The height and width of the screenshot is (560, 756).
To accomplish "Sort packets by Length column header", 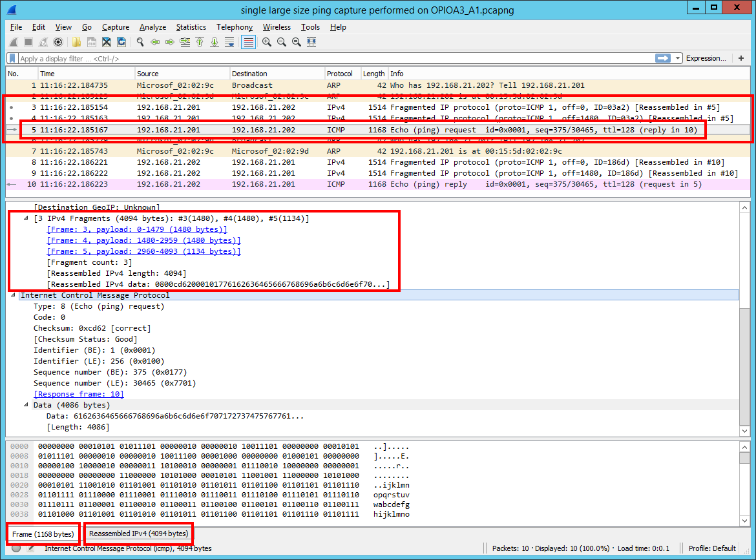I will coord(374,74).
